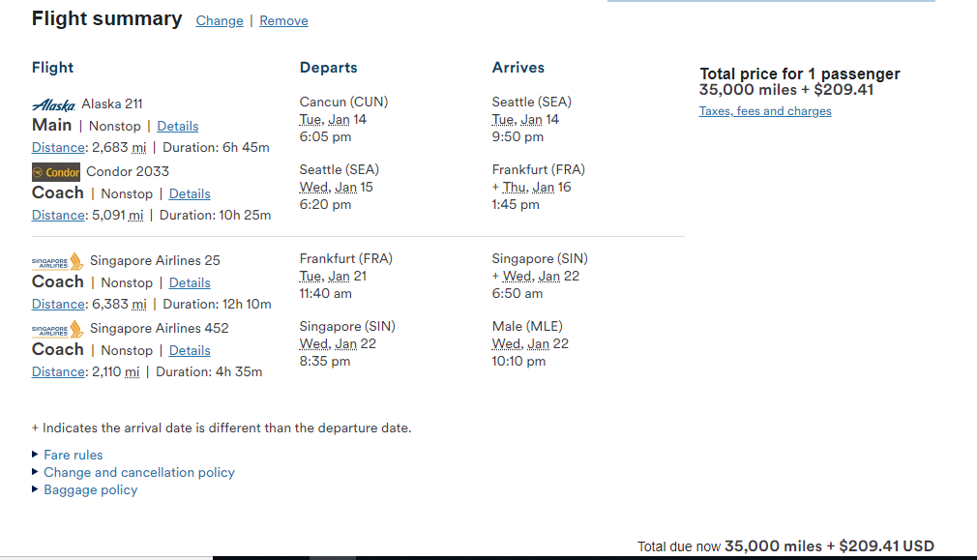Remove the flight from summary
The image size is (977, 560).
click(x=283, y=20)
